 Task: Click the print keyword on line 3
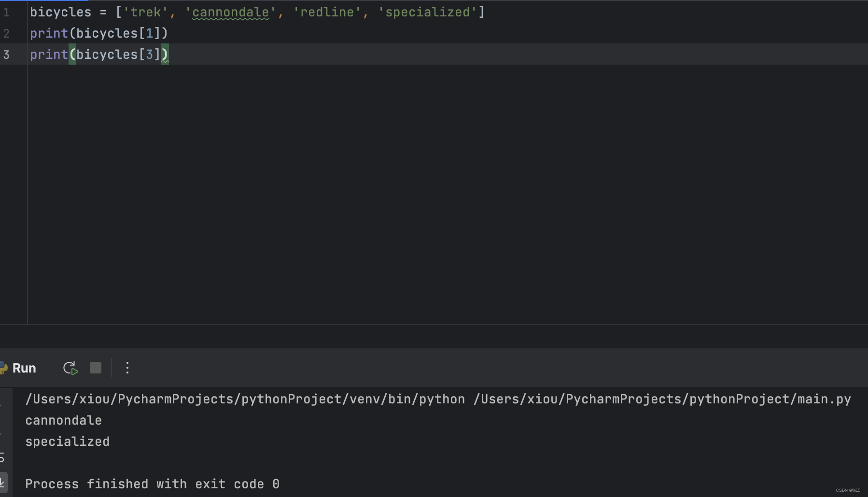click(x=49, y=55)
